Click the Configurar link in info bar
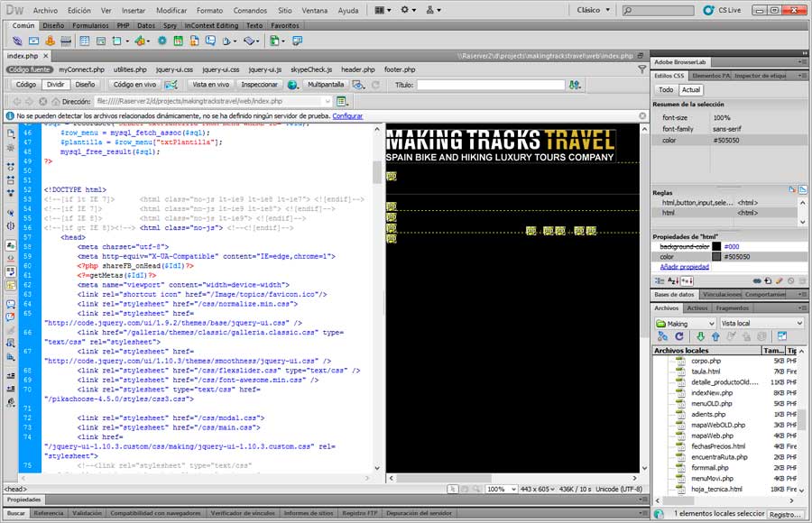Viewport: 812px width, 523px height. [347, 116]
